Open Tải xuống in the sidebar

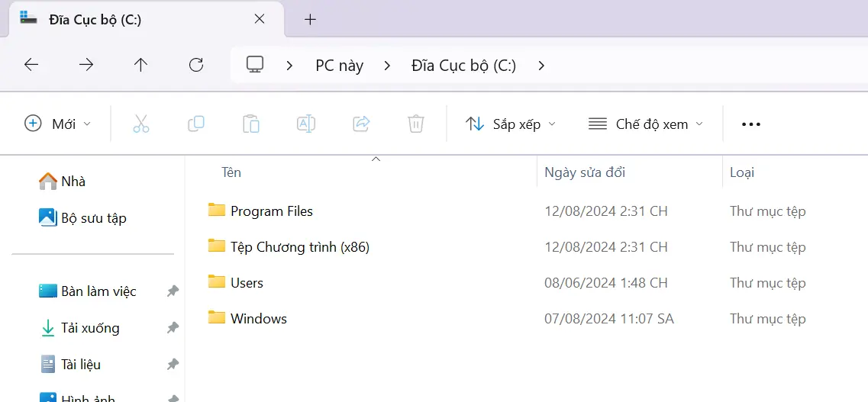(90, 328)
